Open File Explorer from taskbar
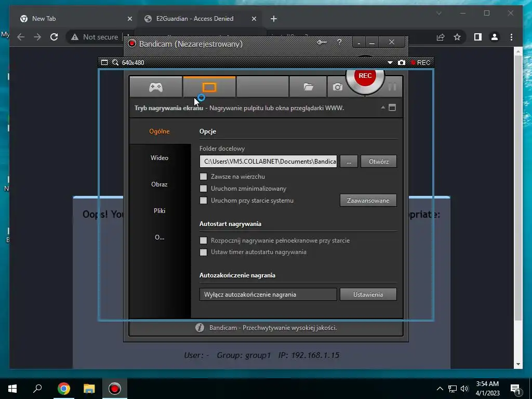 pyautogui.click(x=89, y=389)
